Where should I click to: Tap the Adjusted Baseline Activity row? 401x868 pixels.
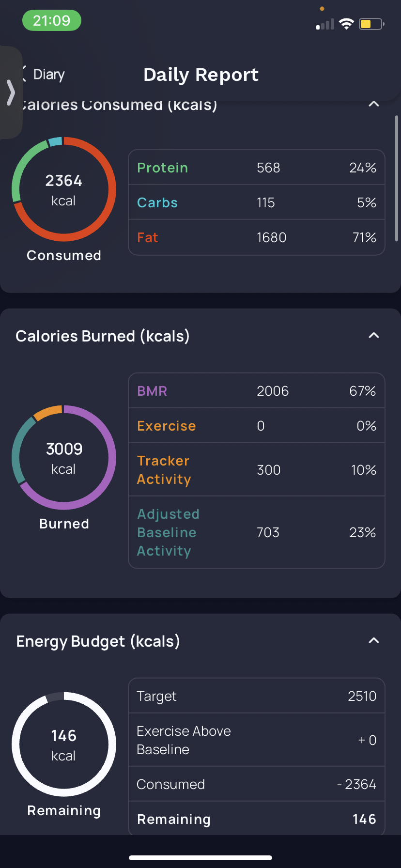coord(257,532)
